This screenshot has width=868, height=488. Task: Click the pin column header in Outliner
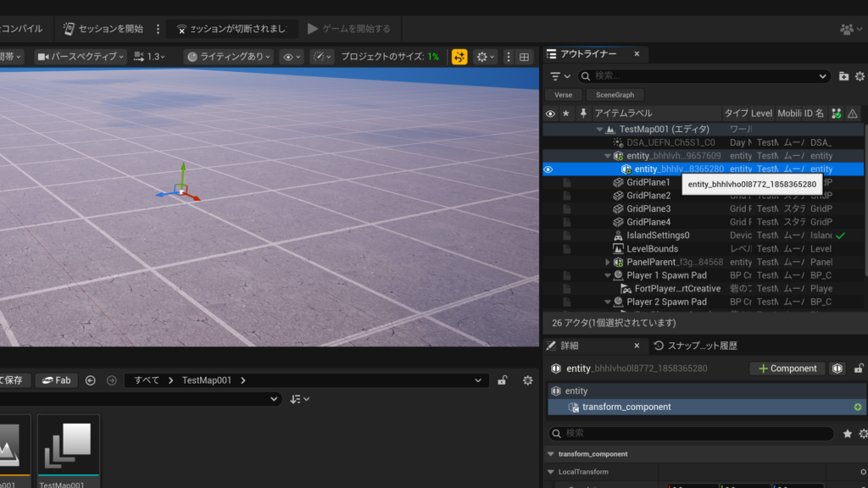[582, 114]
